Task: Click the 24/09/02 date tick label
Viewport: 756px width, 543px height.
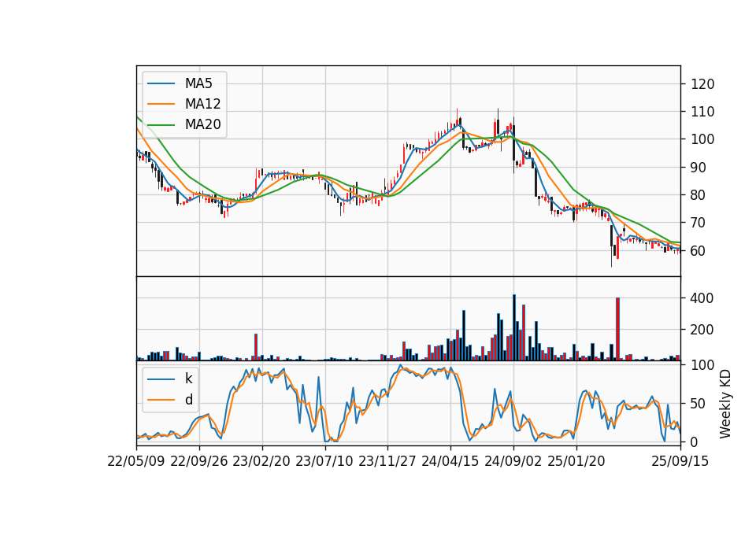Action: [513, 461]
